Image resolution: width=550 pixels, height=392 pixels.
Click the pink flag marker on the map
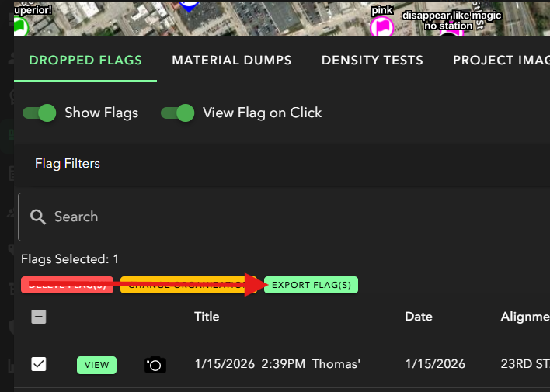tap(381, 26)
